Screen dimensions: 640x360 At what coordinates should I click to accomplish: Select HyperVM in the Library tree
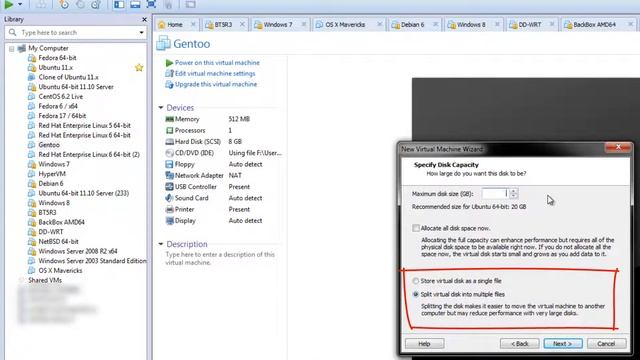[52, 174]
